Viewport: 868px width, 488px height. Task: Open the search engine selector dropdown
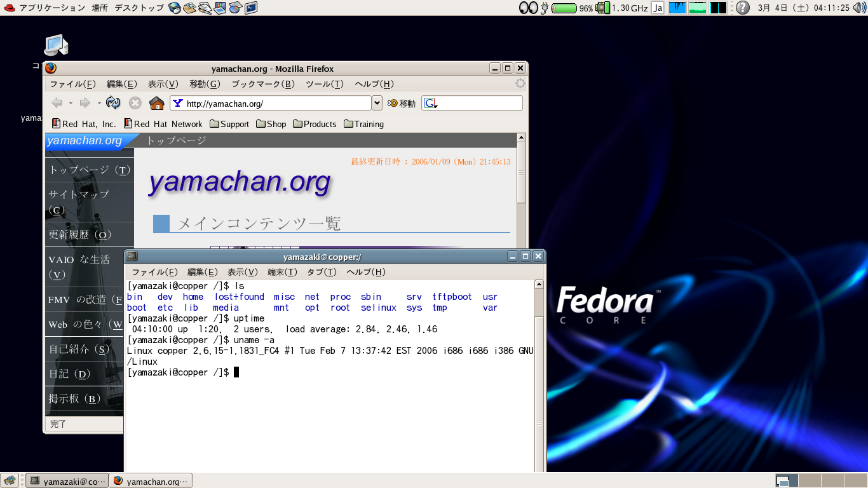click(432, 104)
